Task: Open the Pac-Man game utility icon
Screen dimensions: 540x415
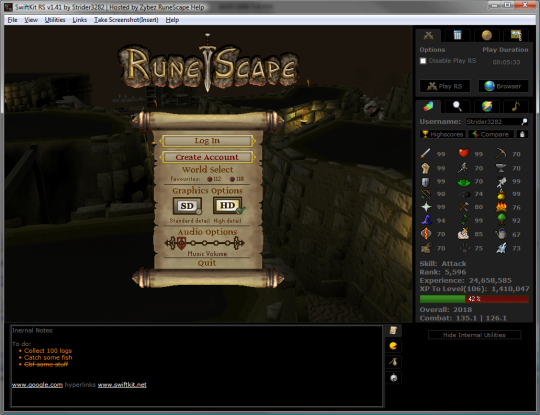Action: 393,346
